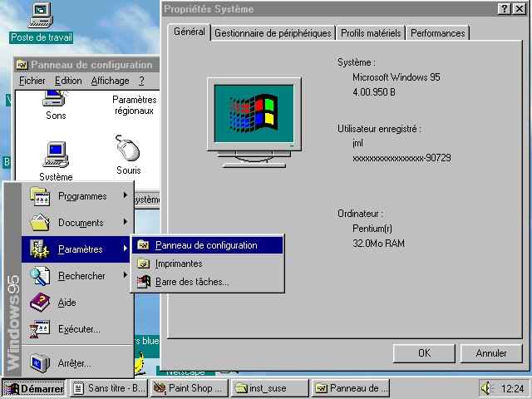Choose Aide in the Start menu

click(77, 302)
